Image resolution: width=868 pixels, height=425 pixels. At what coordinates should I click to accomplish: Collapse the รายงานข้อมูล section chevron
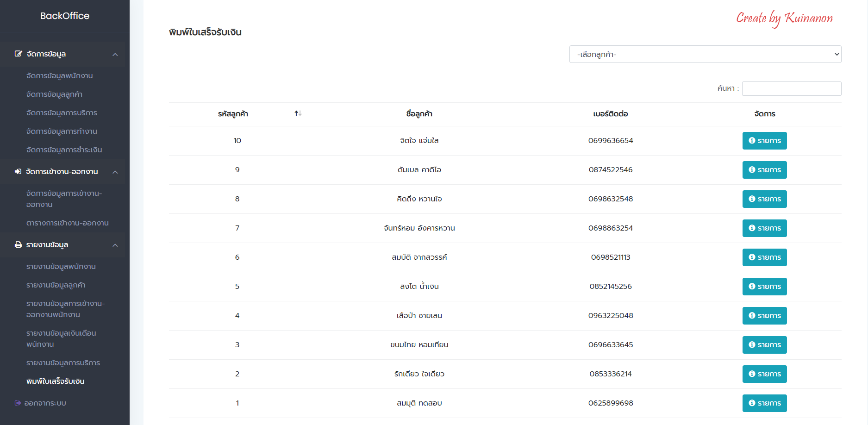115,245
